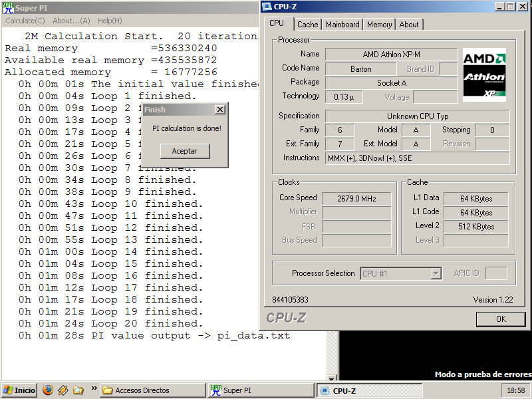Click the Super PI title bar icon
This screenshot has width=532, height=399.
(7, 7)
